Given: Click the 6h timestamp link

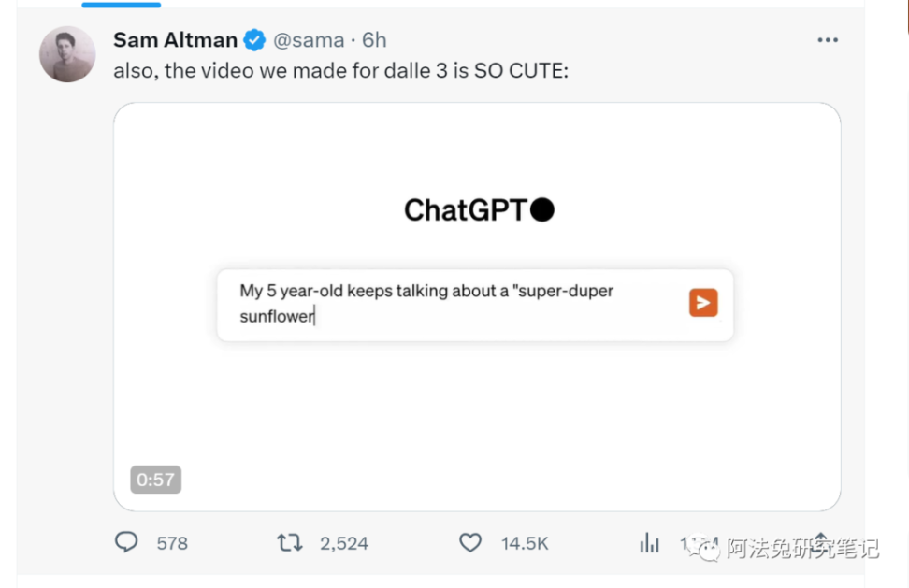Looking at the screenshot, I should [374, 40].
